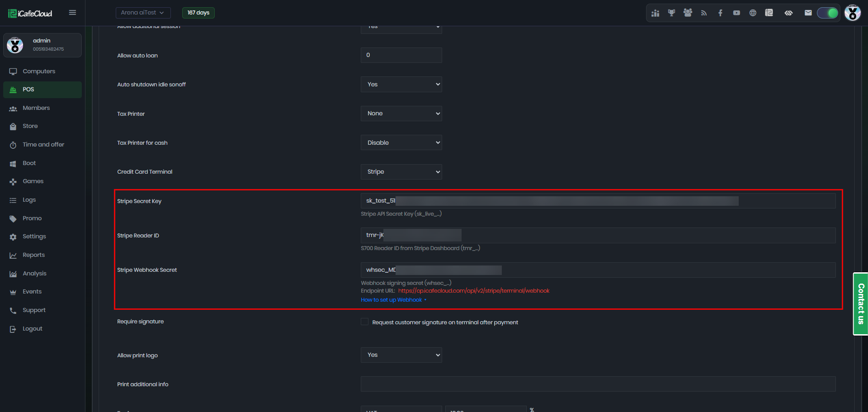Expand the Tax Printer for cash dropdown

tap(401, 142)
